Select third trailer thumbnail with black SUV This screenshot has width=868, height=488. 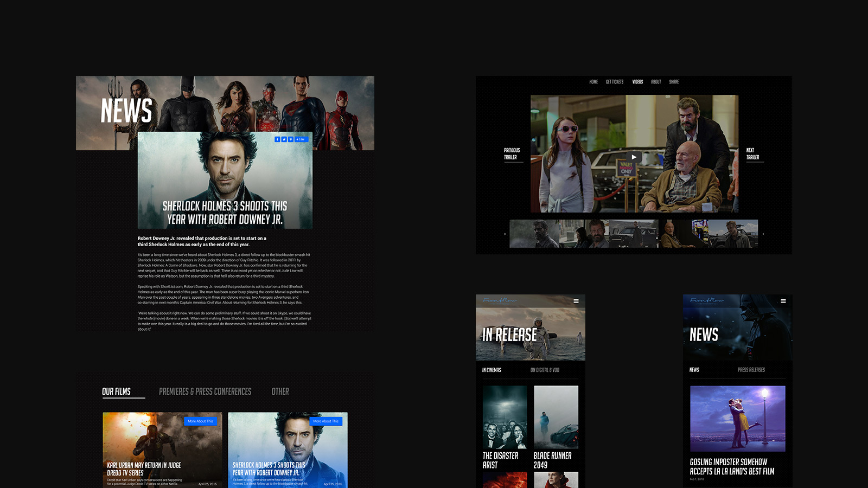[x=634, y=234]
